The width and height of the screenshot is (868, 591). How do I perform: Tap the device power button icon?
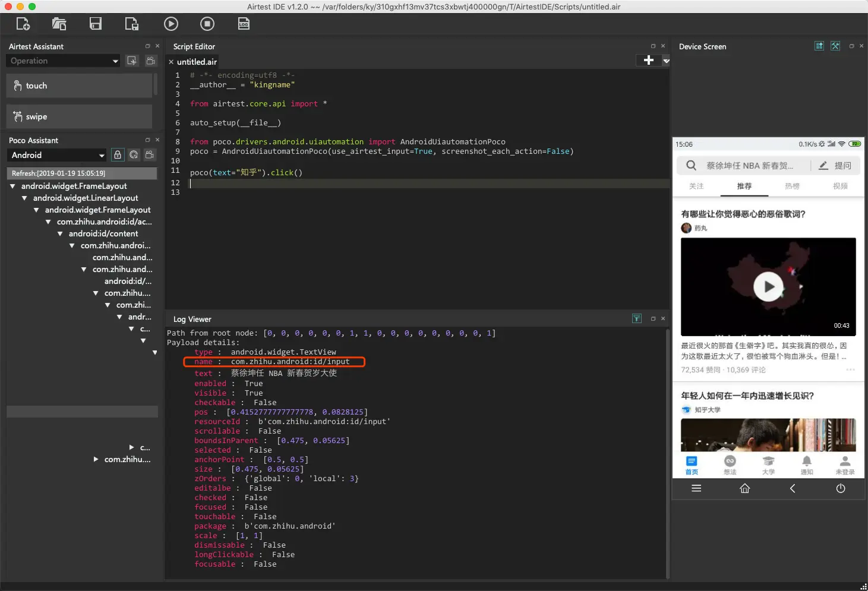pos(841,488)
